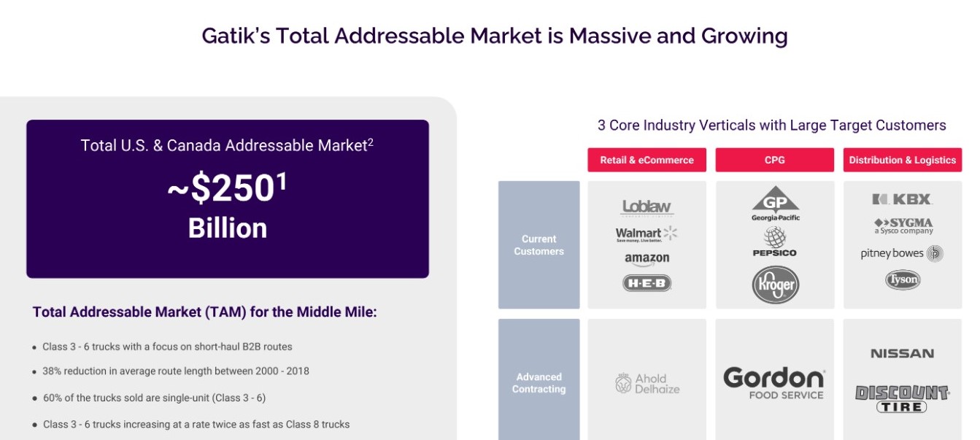Click the "Retail & eCommerce" column header
This screenshot has width=980, height=440.
click(647, 160)
